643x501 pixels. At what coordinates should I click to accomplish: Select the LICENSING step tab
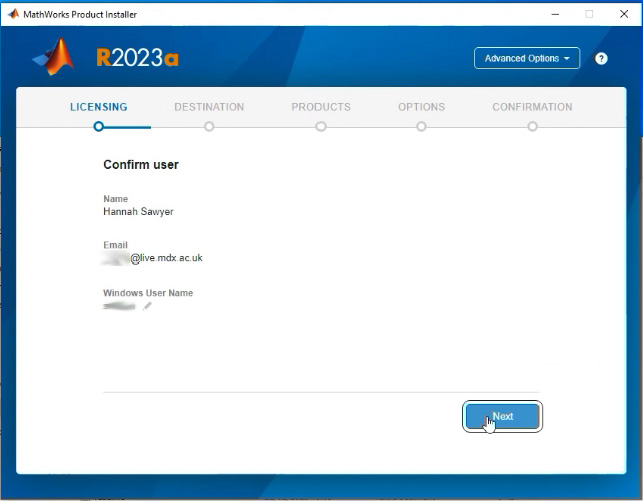point(98,107)
